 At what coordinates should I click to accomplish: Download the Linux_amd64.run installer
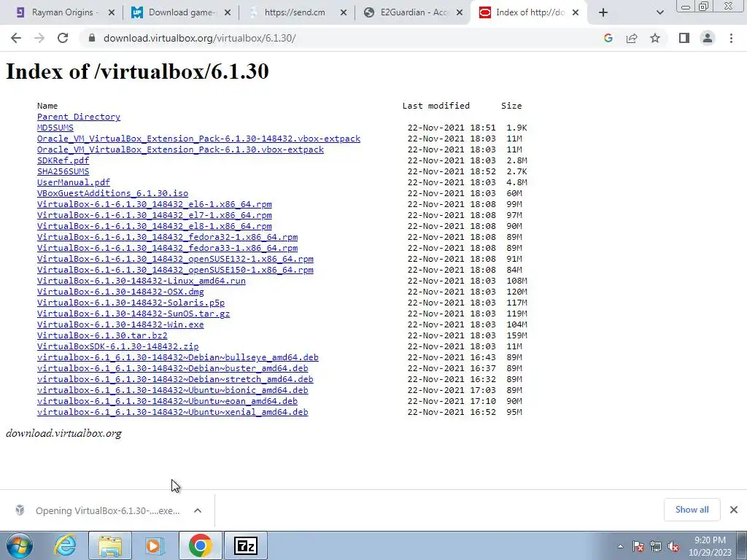pos(142,281)
